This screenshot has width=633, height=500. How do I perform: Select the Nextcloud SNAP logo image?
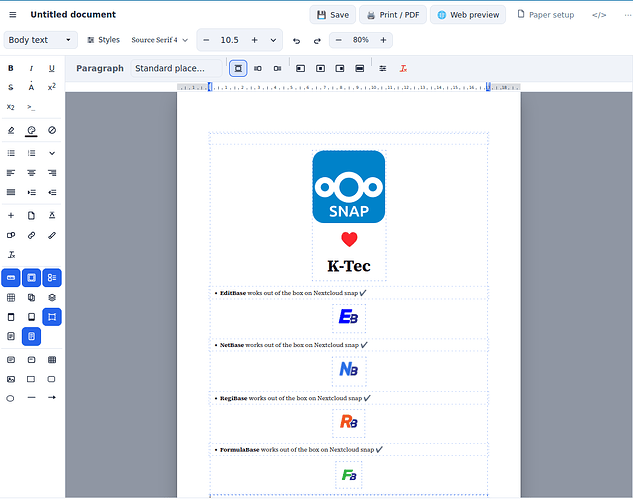point(349,187)
